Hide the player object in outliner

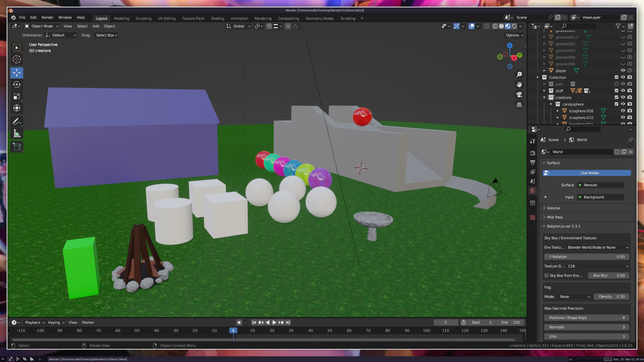(623, 71)
